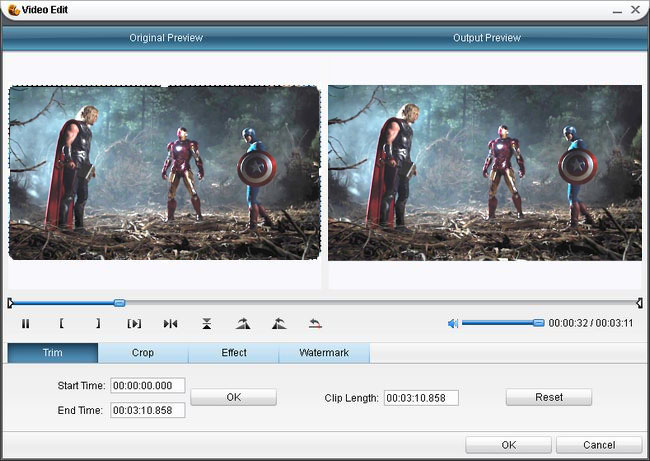Click the 00:00:32 / 00:03:11 time readout
Screen dimensions: 650x461
coord(591,323)
